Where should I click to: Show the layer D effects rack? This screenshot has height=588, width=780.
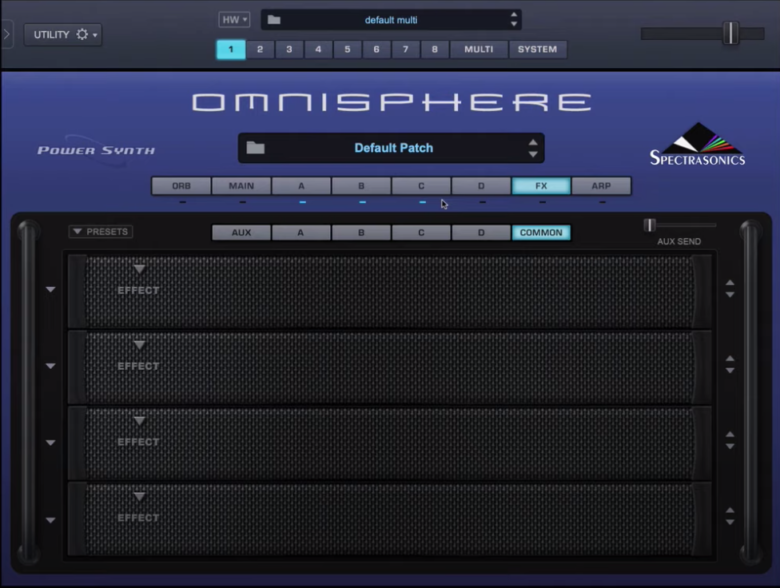(481, 232)
